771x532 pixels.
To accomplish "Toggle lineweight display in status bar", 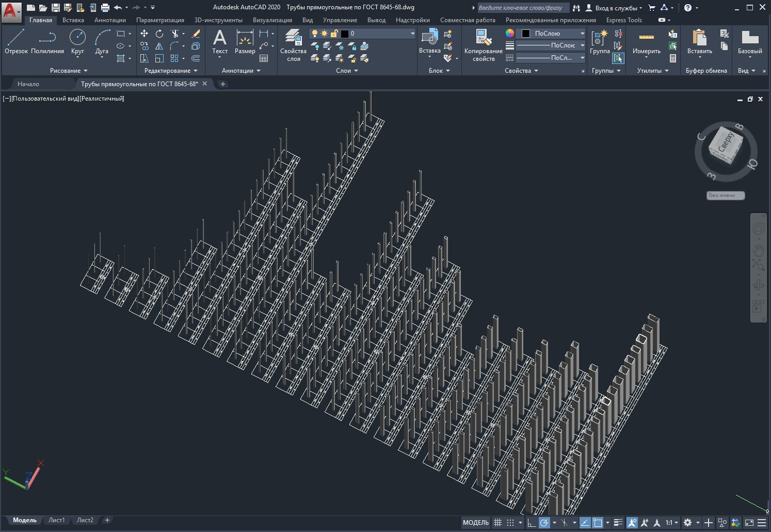I will pos(618,523).
